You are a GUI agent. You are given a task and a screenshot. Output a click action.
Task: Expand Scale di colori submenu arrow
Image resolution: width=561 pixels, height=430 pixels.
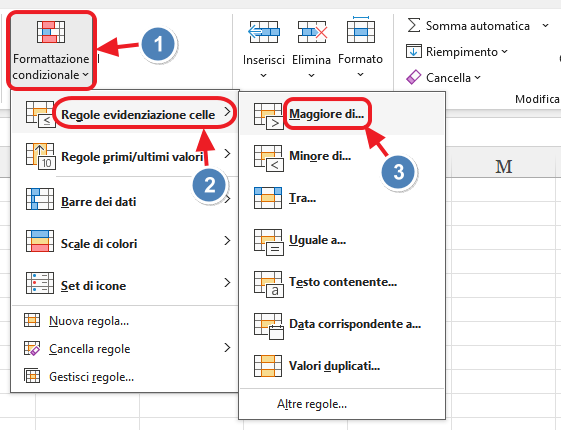coord(227,240)
